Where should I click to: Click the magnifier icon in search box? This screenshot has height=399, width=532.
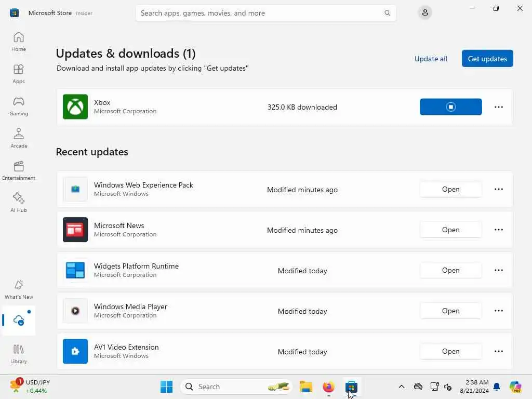point(387,13)
